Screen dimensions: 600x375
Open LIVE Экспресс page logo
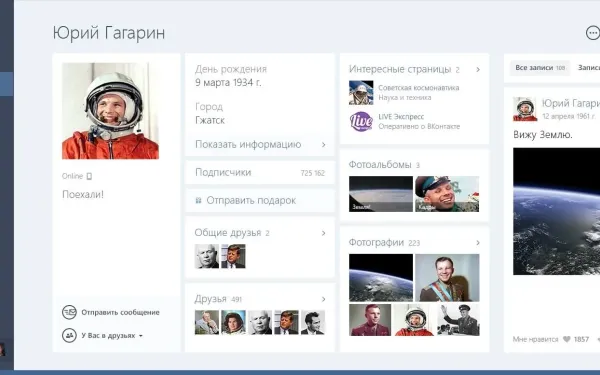361,121
